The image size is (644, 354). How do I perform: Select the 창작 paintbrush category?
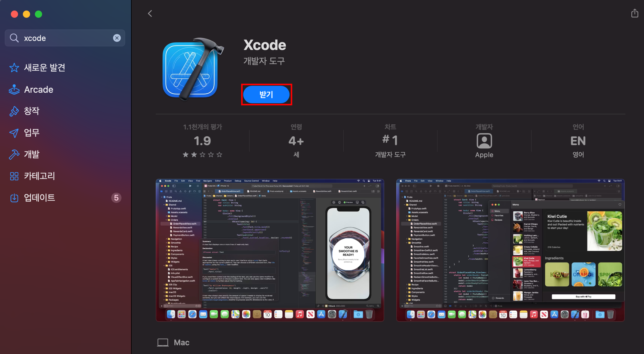point(25,111)
